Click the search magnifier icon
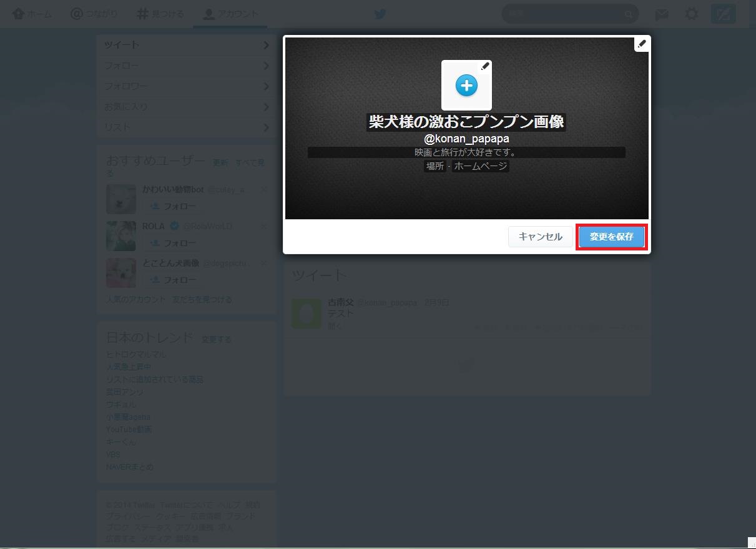This screenshot has width=756, height=549. 629,14
